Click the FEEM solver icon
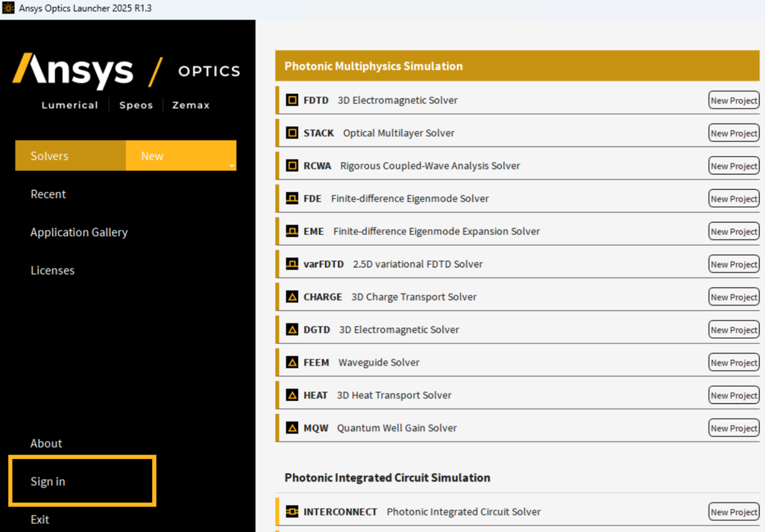The height and width of the screenshot is (532, 765). click(x=292, y=362)
